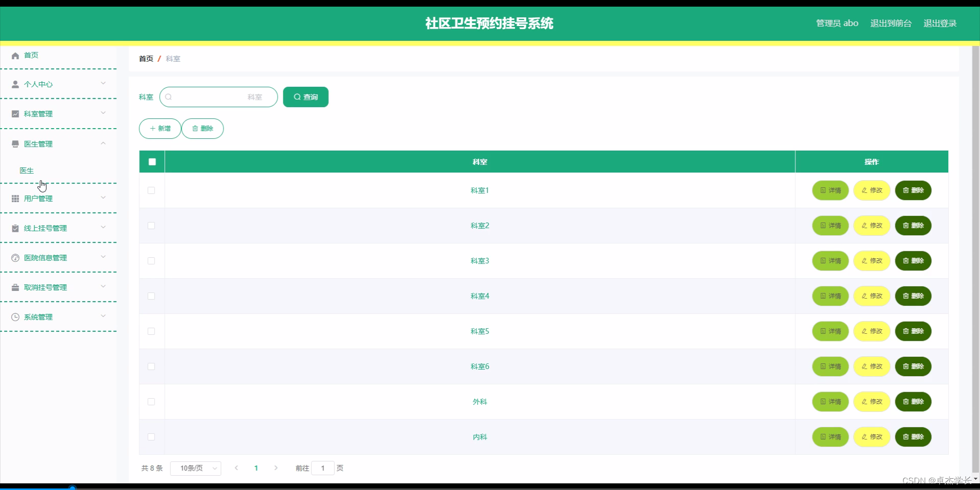This screenshot has width=980, height=490.
Task: Open 科室管理 via its sidebar icon
Action: click(x=14, y=113)
